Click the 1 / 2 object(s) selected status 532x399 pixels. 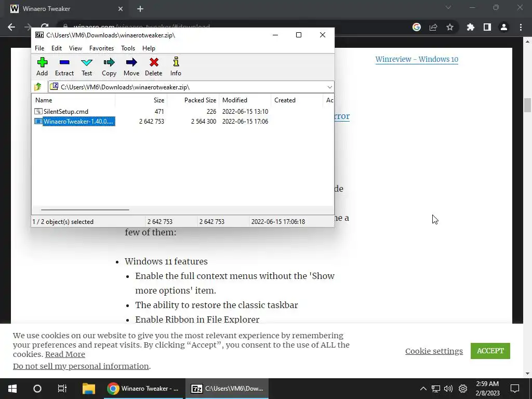coord(63,221)
